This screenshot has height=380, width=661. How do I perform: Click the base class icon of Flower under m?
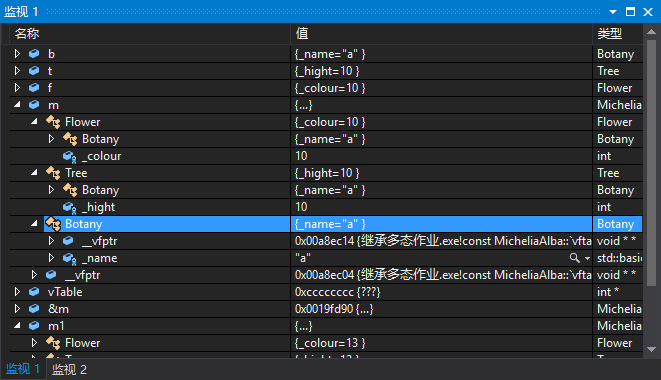pyautogui.click(x=53, y=122)
